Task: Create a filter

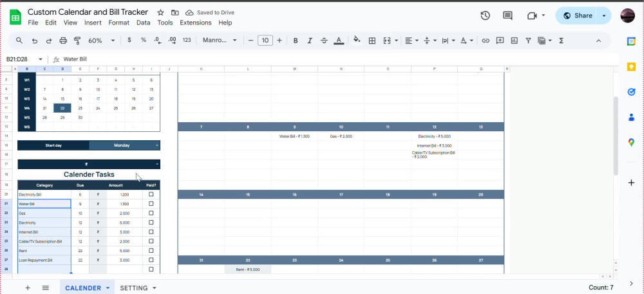Action: coord(528,40)
